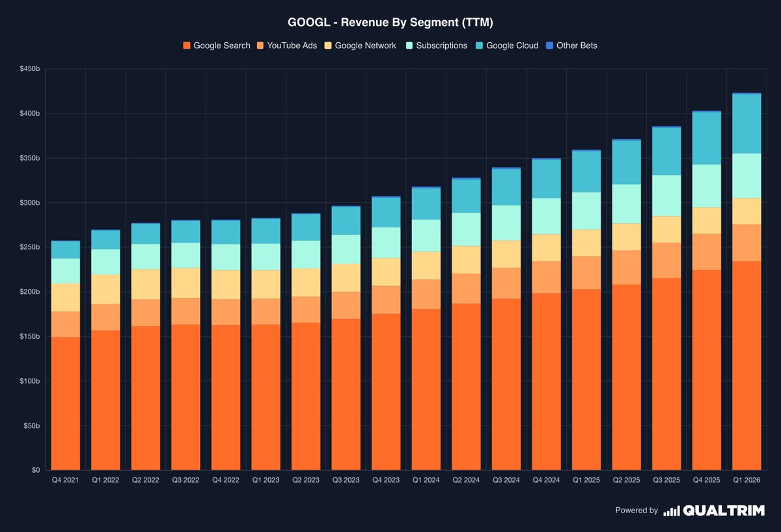The height and width of the screenshot is (532, 781).
Task: Toggle the YouTube Ads legend entry
Action: click(x=286, y=46)
